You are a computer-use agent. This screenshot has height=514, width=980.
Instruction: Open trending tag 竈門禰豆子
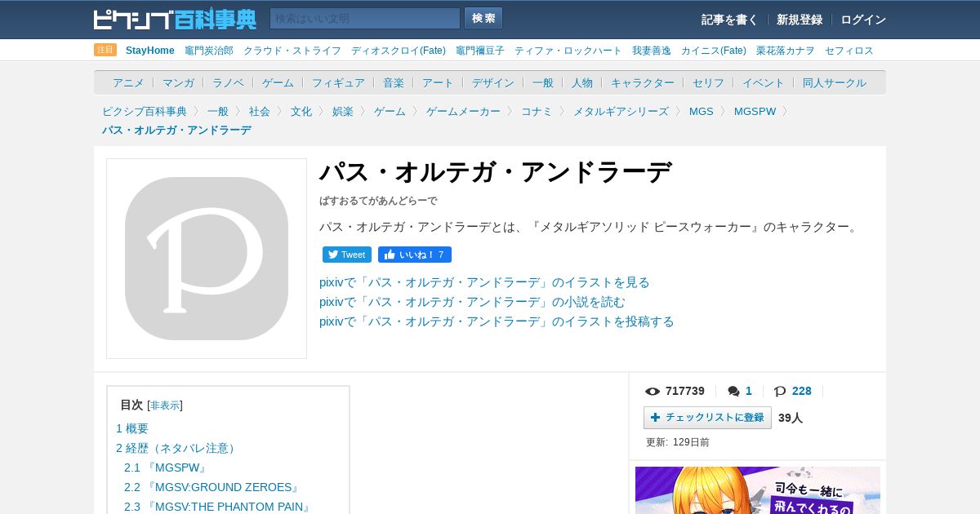click(x=480, y=51)
